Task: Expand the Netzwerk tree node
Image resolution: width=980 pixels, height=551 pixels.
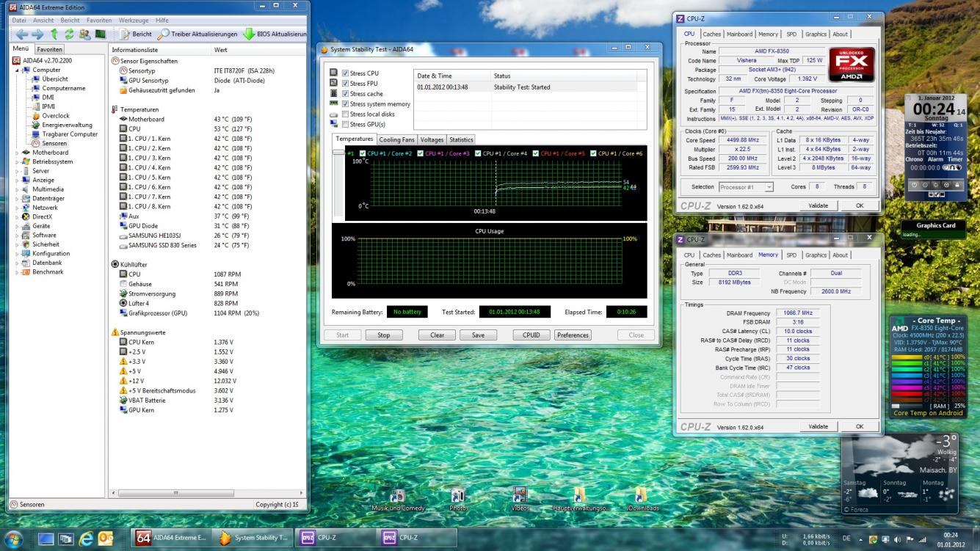Action: click(x=18, y=208)
